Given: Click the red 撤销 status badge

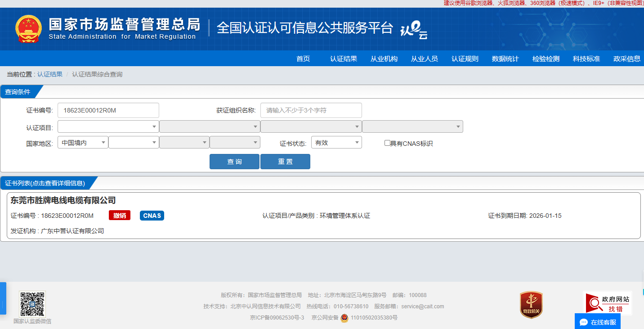Looking at the screenshot, I should tap(120, 216).
